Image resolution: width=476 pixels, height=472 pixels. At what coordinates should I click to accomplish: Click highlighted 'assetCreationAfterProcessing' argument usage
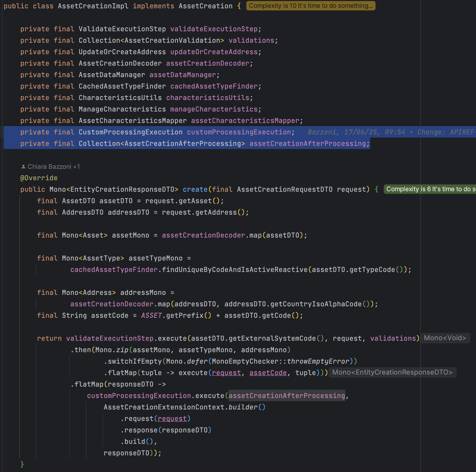click(x=287, y=396)
